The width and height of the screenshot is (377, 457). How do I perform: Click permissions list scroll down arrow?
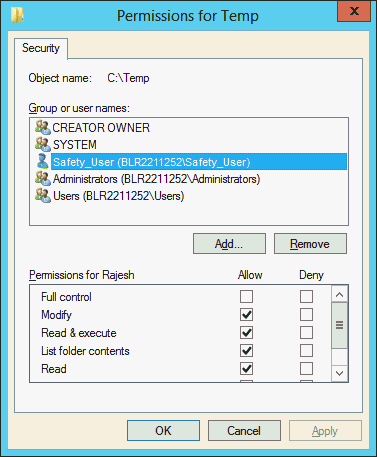(x=340, y=373)
